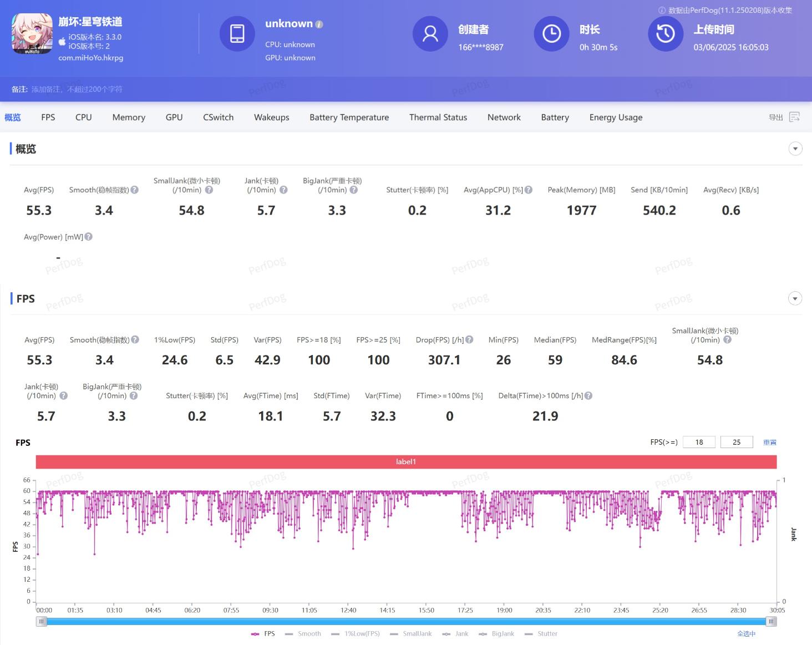812x645 pixels.
Task: Open the Battery tab
Action: coord(555,117)
